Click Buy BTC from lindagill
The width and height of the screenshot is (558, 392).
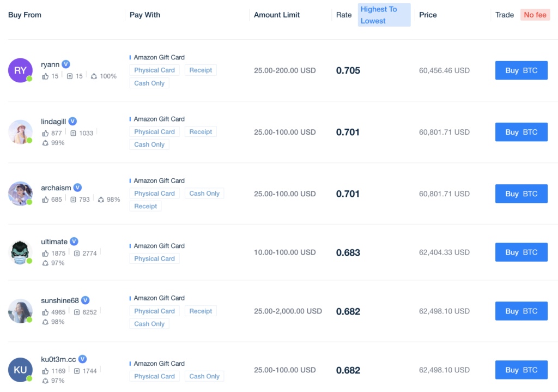[521, 132]
